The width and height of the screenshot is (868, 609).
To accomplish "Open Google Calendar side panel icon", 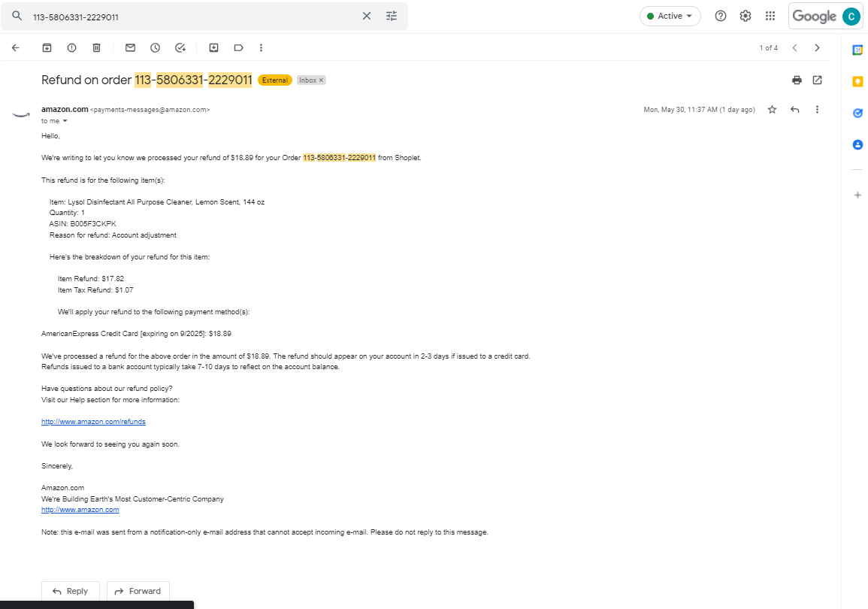I will coord(857,50).
